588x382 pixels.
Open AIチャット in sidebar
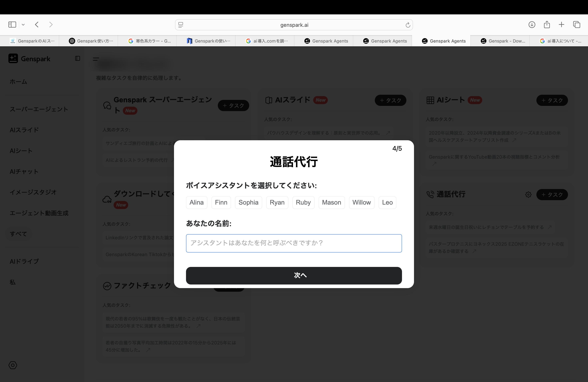[24, 171]
